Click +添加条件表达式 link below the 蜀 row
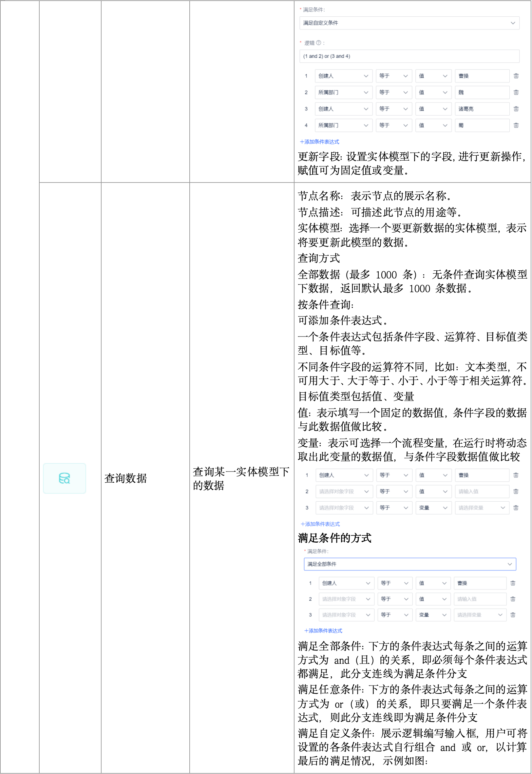 click(x=319, y=142)
